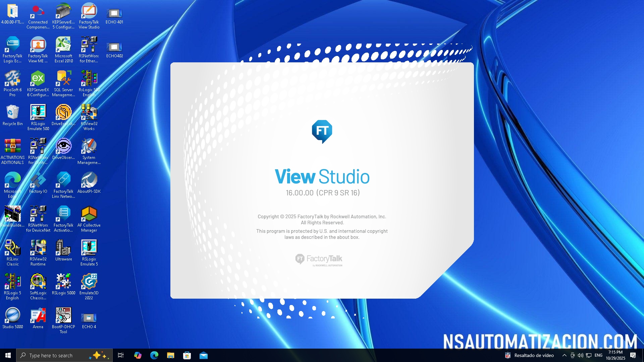Click the Windows Start button

coord(8,355)
